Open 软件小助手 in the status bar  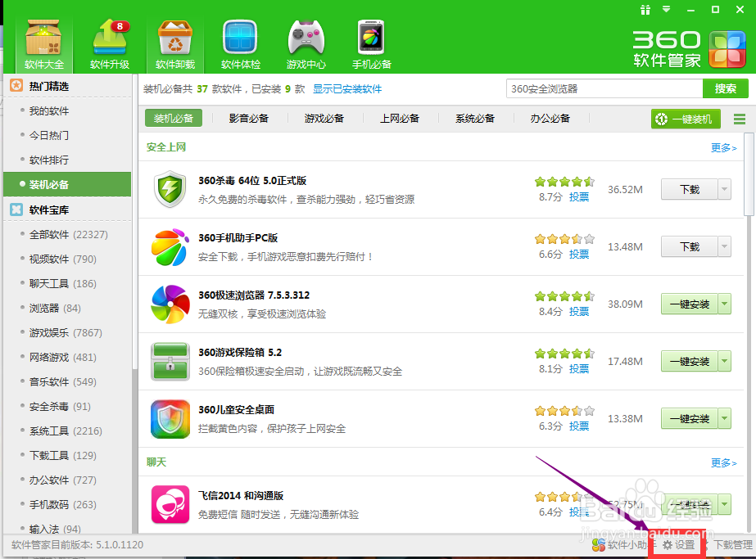click(624, 545)
